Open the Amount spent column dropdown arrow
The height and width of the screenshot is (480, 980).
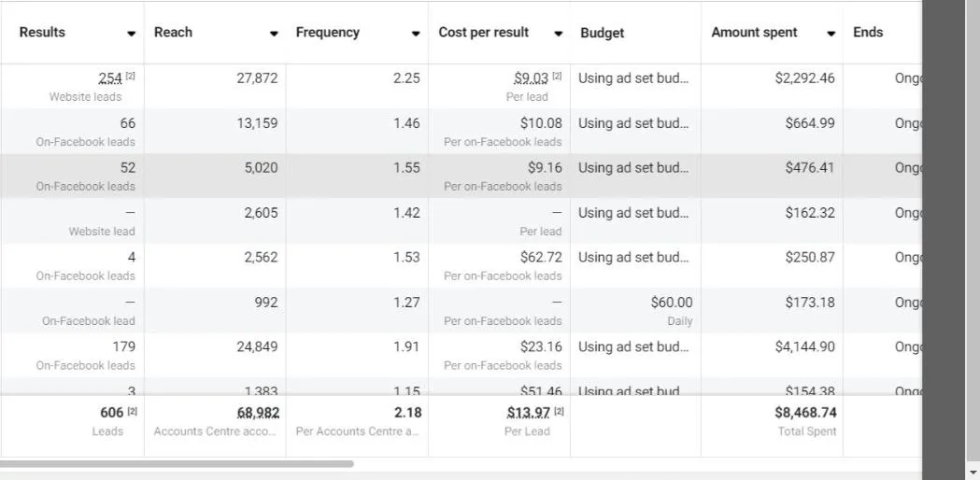pos(831,34)
